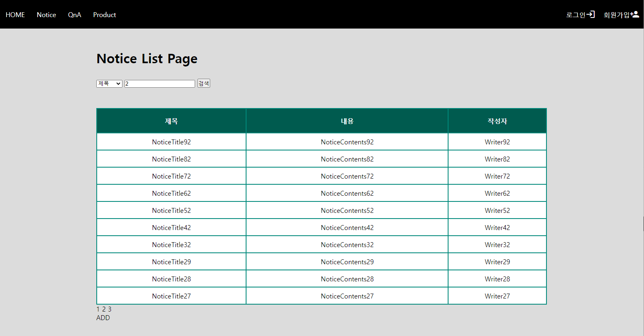Image resolution: width=644 pixels, height=336 pixels.
Task: Select NoticeContents42 cell
Action: click(347, 228)
